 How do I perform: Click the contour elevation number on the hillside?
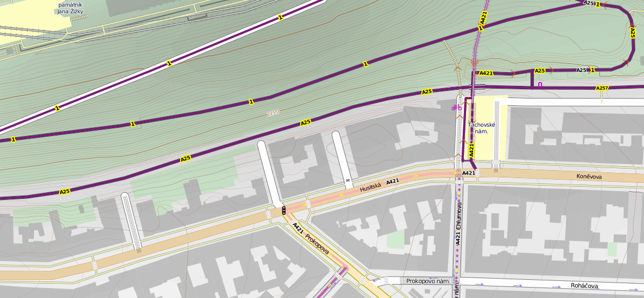273,112
